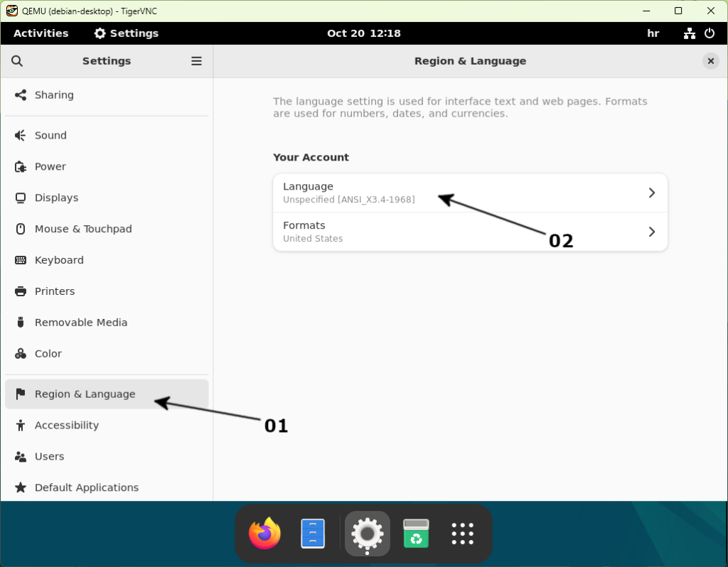This screenshot has height=567, width=728.
Task: Open Show Applications grid in dock
Action: point(463,534)
